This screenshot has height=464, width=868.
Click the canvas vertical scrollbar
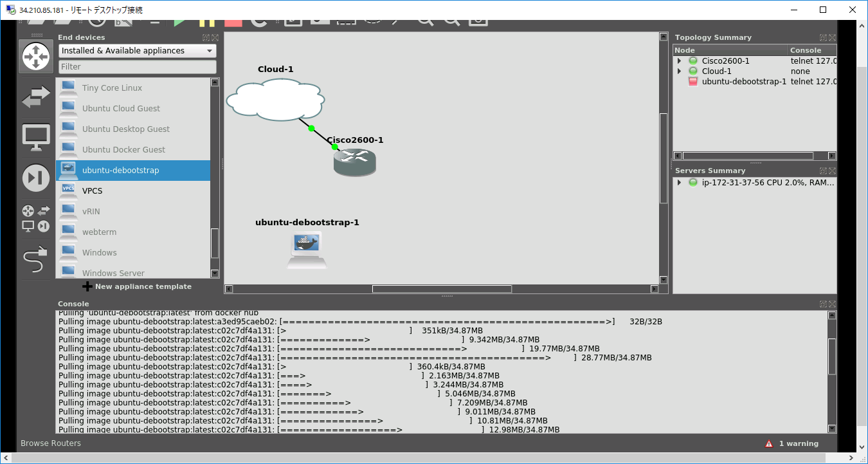tap(664, 158)
